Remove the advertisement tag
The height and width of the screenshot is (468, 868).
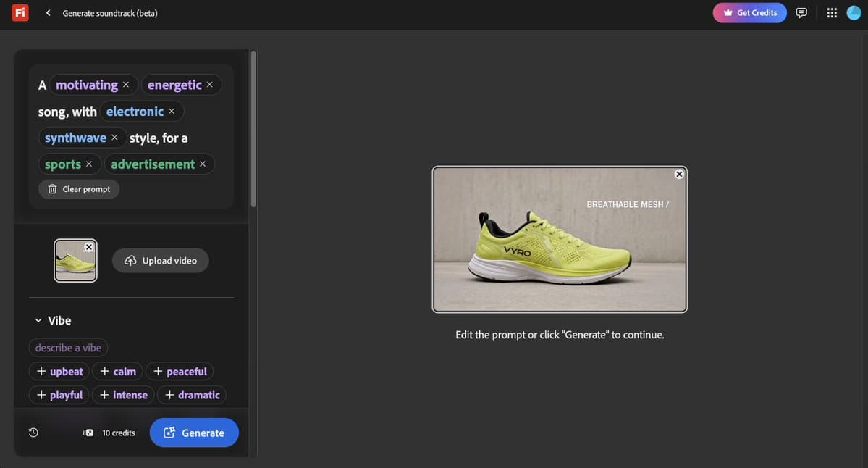pyautogui.click(x=203, y=164)
